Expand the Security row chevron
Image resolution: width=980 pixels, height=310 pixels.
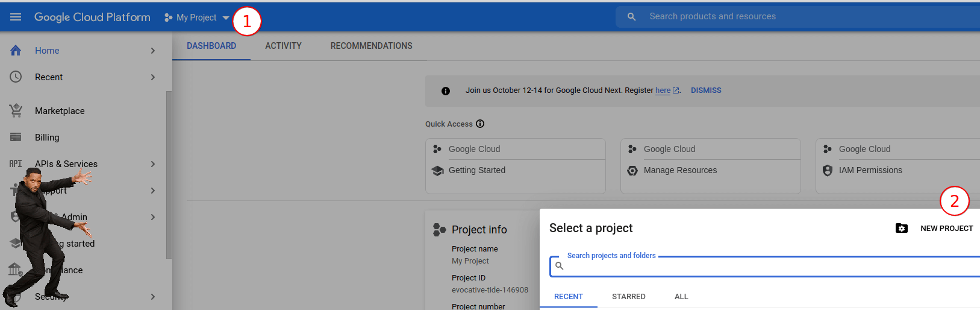click(153, 297)
